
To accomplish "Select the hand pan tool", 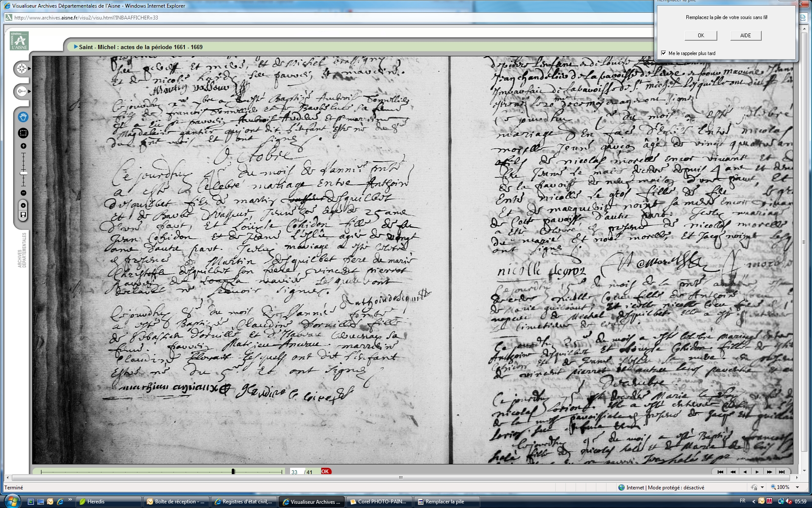I will 23,117.
